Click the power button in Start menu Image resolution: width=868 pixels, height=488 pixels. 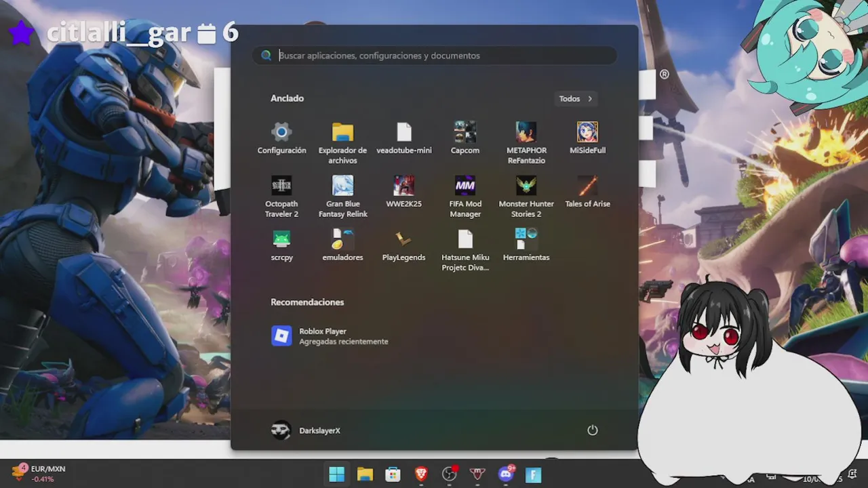pos(593,430)
